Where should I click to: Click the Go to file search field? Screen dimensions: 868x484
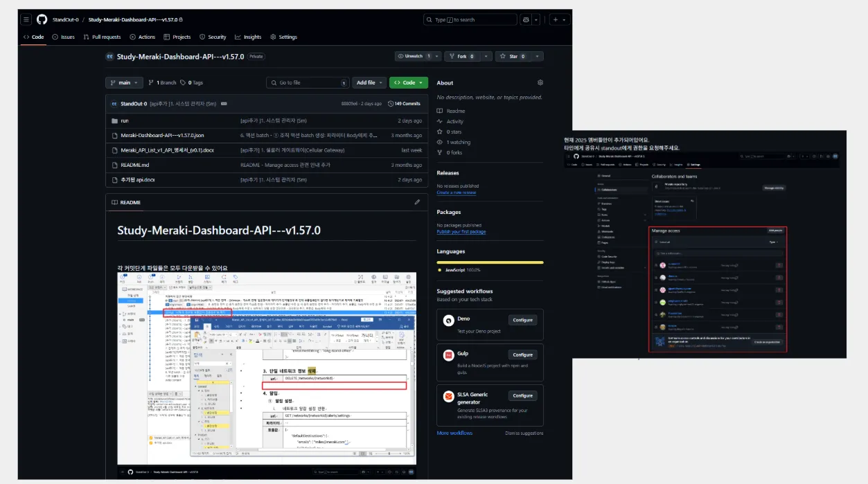coord(308,82)
